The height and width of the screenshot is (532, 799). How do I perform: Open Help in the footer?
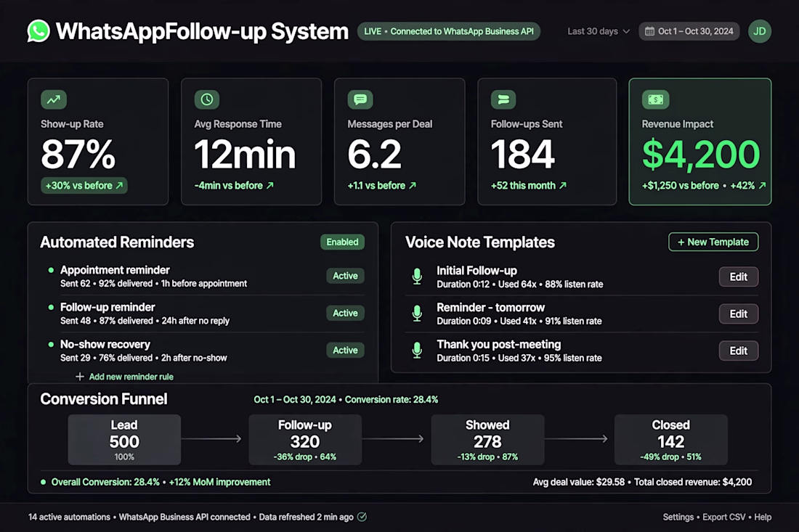click(763, 517)
